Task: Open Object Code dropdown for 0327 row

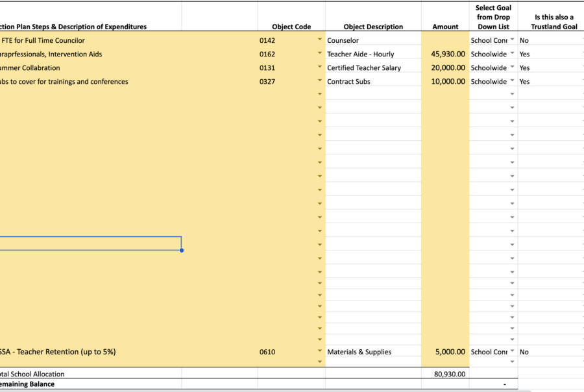Action: (x=319, y=80)
